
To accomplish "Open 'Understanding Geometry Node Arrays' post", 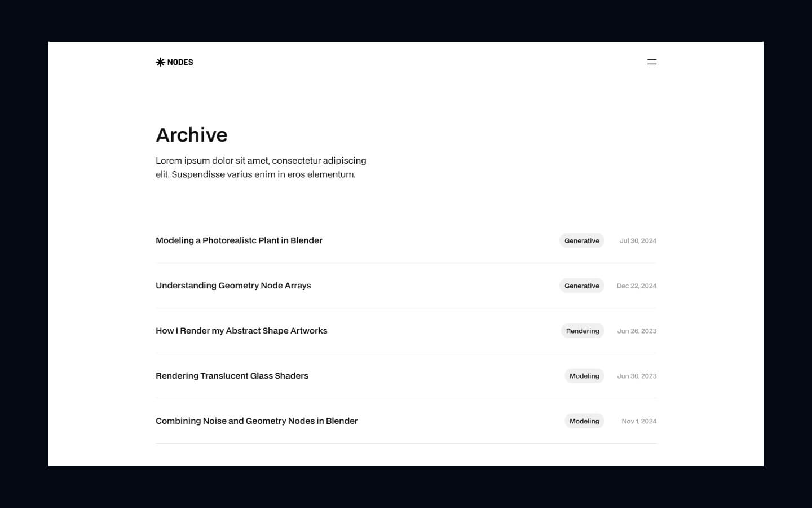I will click(x=233, y=286).
